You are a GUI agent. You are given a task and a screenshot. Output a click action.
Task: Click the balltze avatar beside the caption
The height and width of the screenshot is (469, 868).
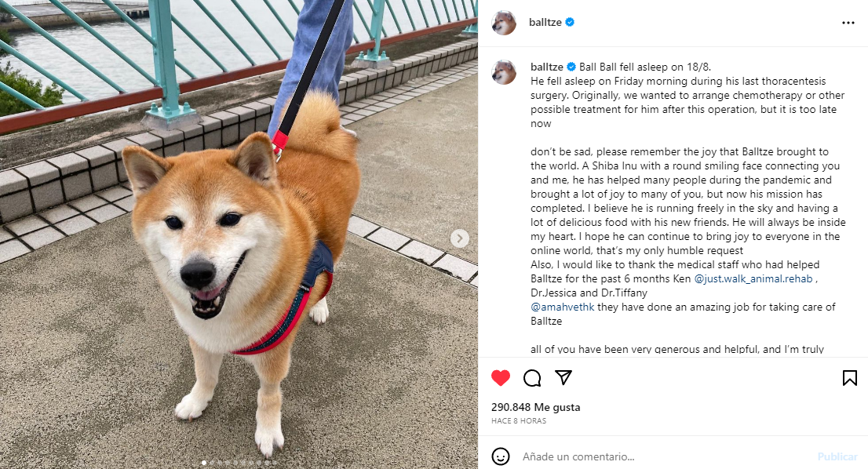[504, 72]
